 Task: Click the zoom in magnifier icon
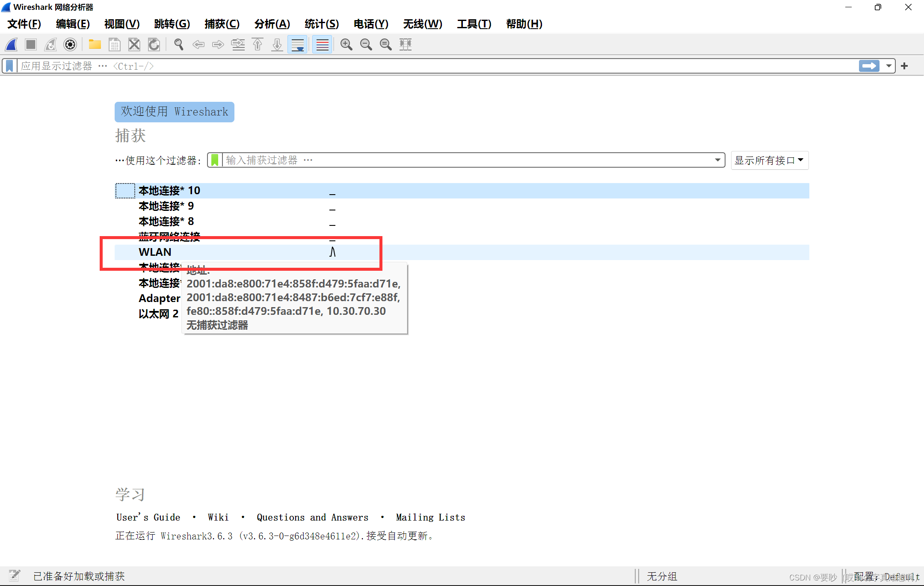(x=346, y=44)
